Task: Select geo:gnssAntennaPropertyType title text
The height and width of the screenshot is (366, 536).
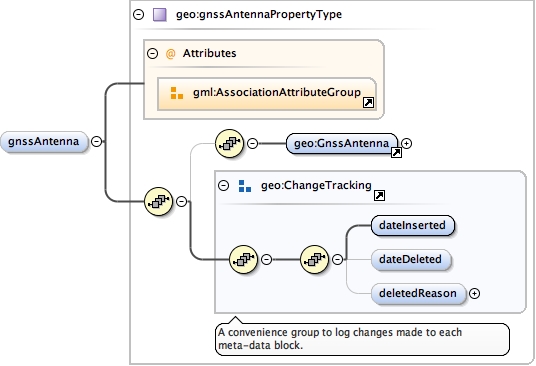Action: [259, 14]
